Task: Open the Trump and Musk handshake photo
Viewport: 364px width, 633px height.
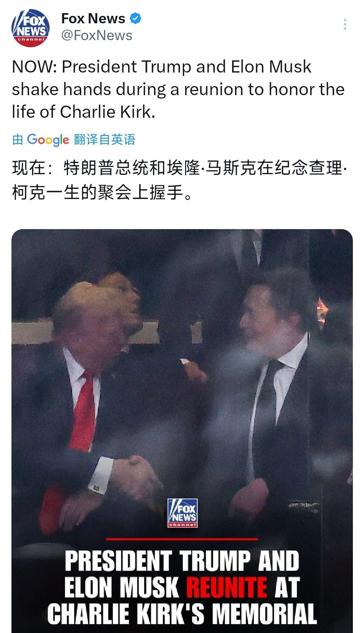Action: 182,431
